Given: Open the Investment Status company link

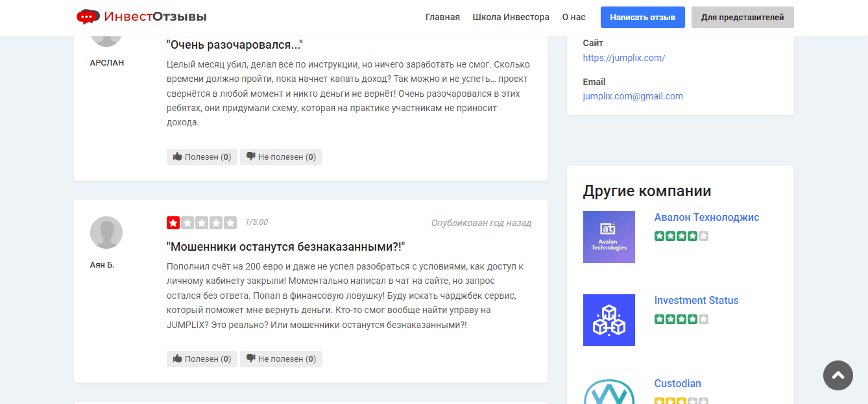Looking at the screenshot, I should [696, 300].
